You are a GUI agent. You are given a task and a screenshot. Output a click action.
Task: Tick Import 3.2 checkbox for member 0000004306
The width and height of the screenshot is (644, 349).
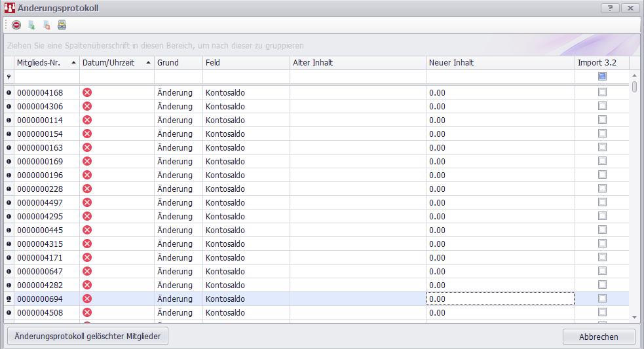(x=602, y=106)
